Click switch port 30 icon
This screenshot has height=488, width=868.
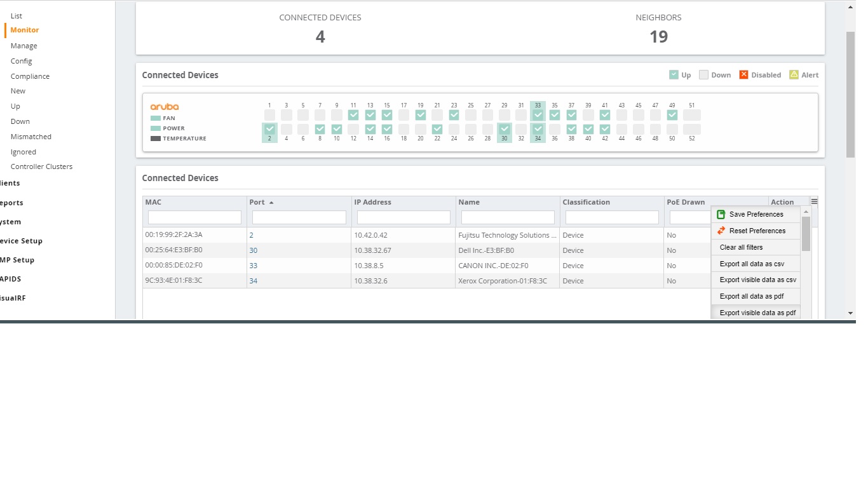[x=505, y=129]
